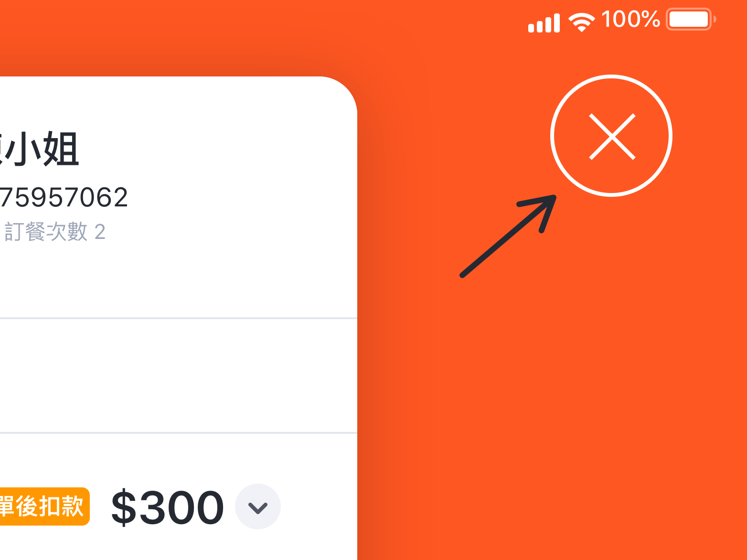
Task: Click the empty middle row of the card
Action: tap(177, 376)
